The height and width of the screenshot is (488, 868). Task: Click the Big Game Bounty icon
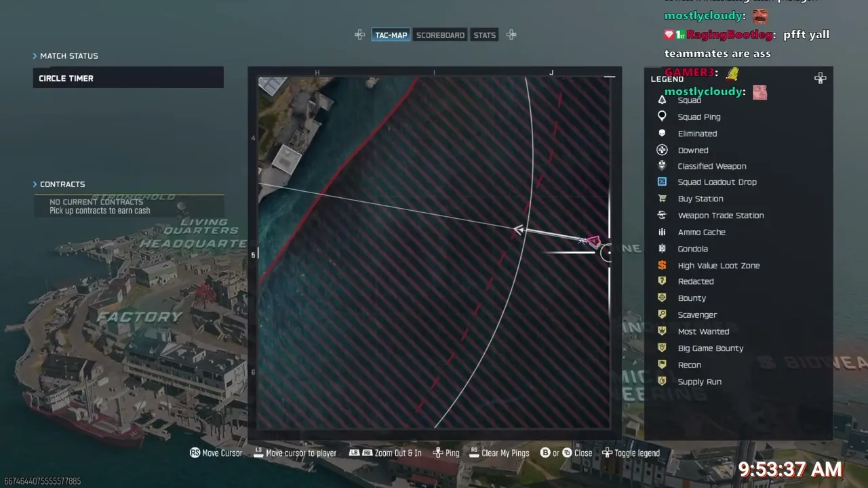(x=662, y=348)
